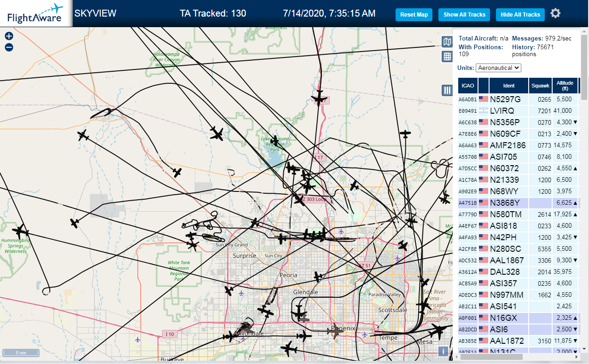
Task: Collapse sidebar using the three-bar toggle
Action: click(447, 90)
